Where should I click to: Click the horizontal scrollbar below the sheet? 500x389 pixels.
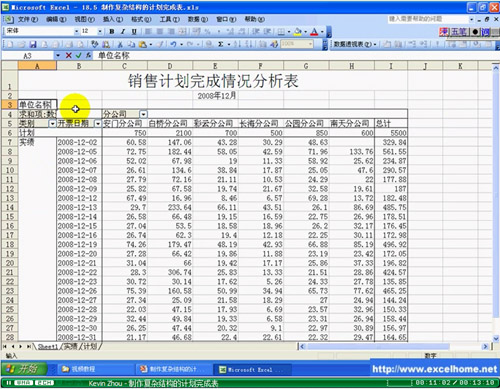point(393,347)
